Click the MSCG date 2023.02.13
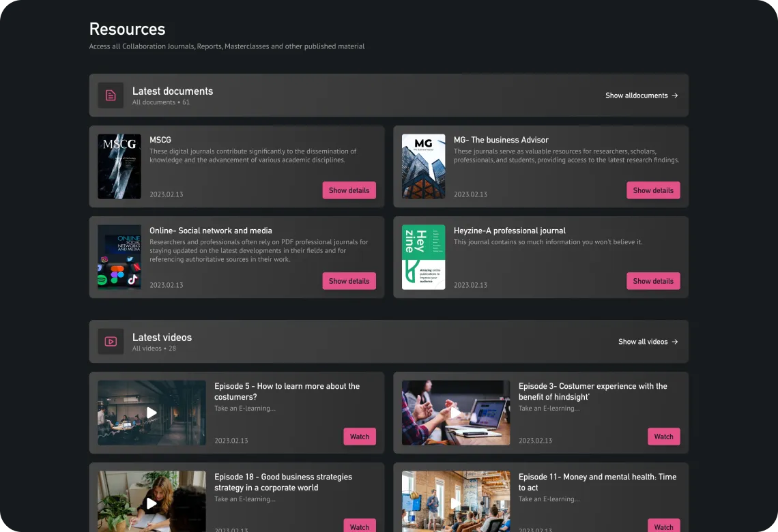Screen dimensions: 778x532 (x=167, y=194)
